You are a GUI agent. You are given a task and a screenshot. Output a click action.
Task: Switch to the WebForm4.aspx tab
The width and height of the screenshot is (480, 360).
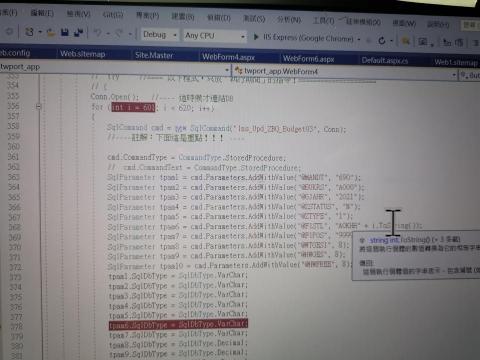click(228, 57)
